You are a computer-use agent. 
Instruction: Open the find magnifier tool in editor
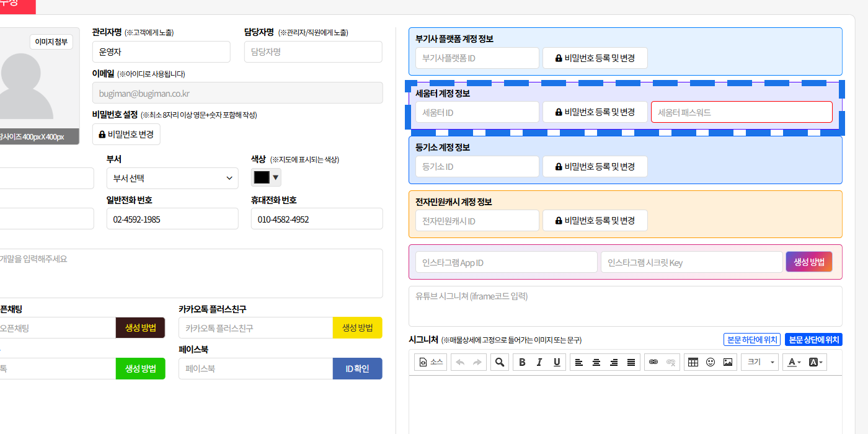[499, 362]
